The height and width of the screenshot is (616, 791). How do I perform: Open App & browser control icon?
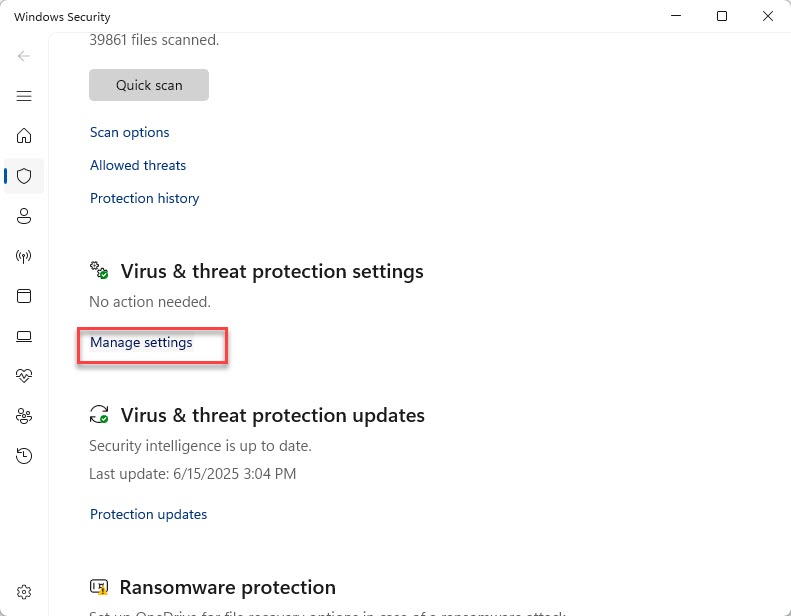click(x=24, y=296)
